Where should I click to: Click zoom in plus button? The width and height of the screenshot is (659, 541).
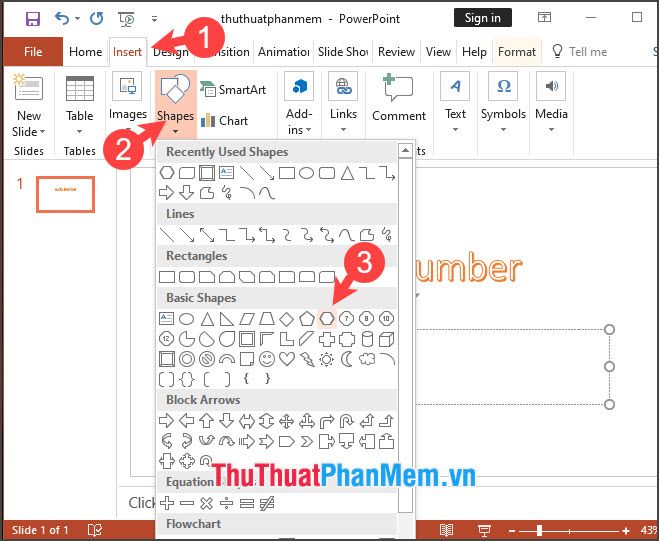coord(626,531)
